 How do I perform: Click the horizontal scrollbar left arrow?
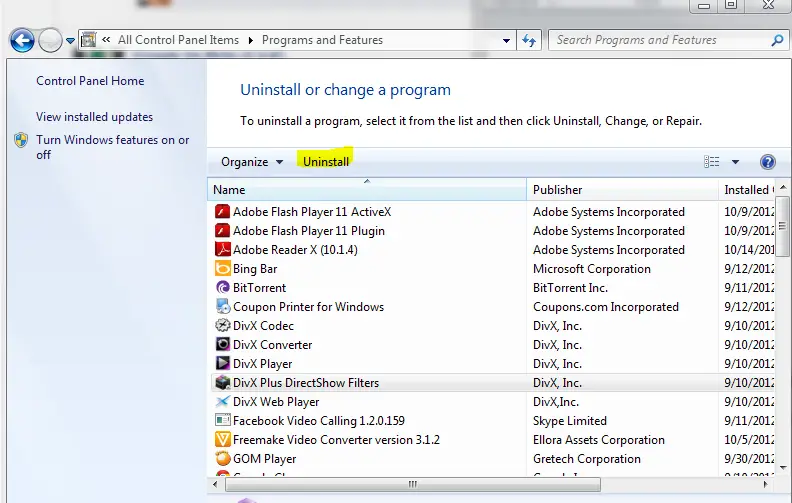pos(215,484)
